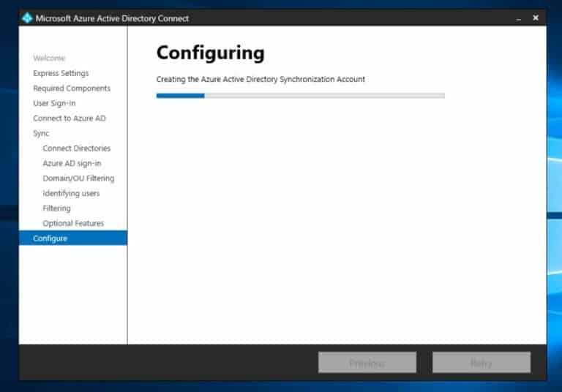Select the Welcome step in sidebar
This screenshot has height=392, width=562.
[49, 58]
